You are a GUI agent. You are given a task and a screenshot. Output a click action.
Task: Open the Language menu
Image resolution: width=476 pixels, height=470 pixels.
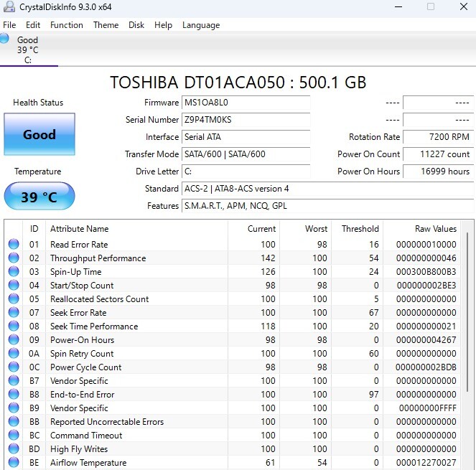201,25
